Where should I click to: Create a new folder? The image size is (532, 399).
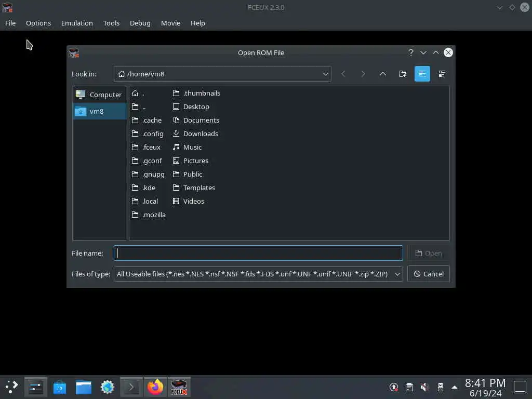point(403,74)
